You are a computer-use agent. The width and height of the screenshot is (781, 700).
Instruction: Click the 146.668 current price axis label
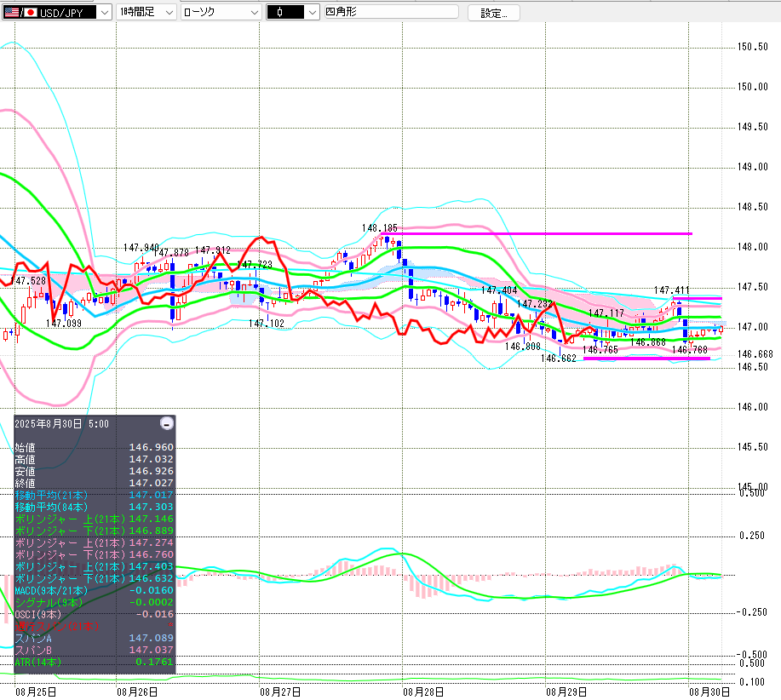[755, 354]
